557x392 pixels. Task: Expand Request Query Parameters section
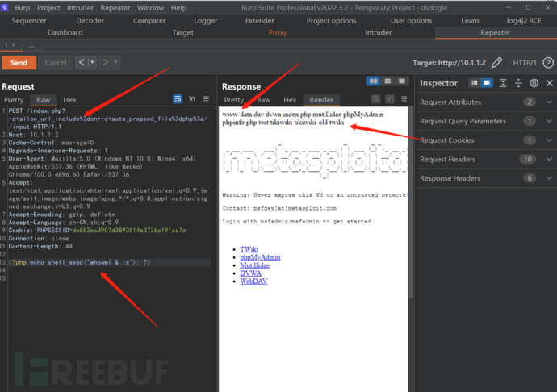point(549,121)
